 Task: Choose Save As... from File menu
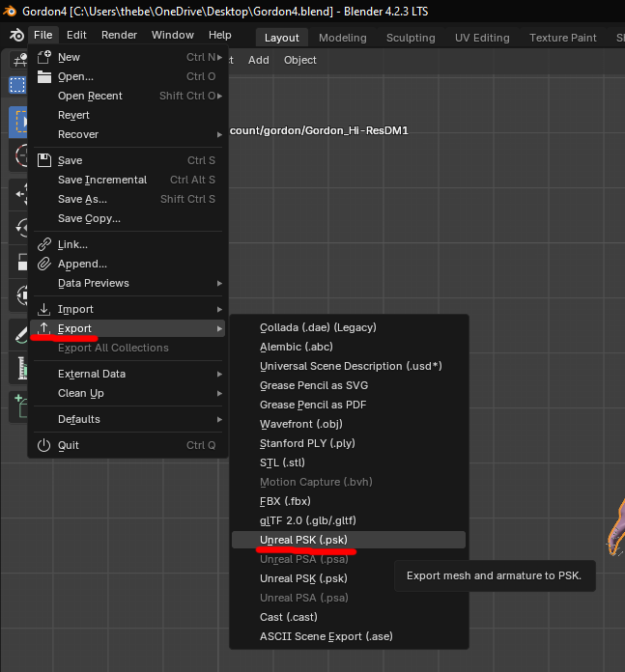[x=128, y=199]
